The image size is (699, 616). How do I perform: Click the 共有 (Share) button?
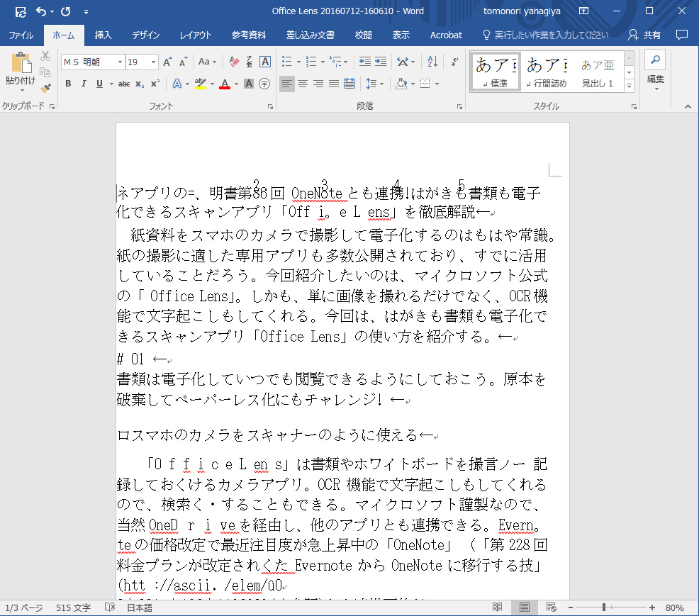click(x=644, y=35)
